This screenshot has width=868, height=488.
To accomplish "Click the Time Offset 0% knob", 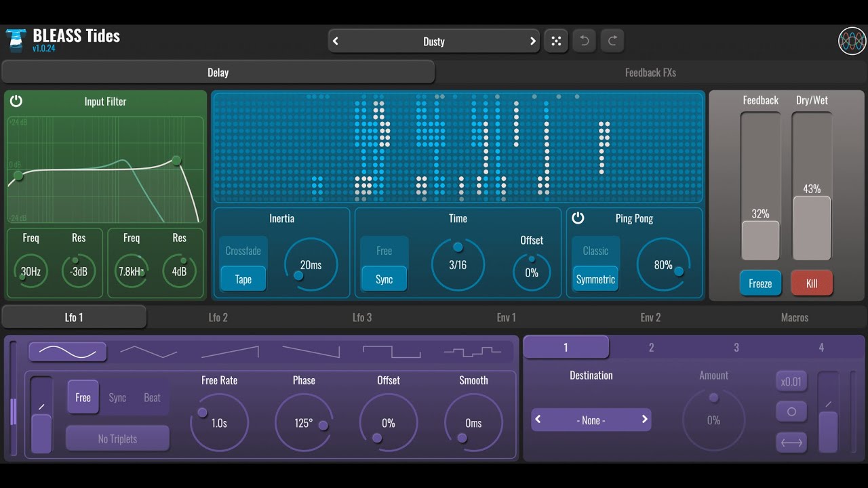I will [532, 272].
